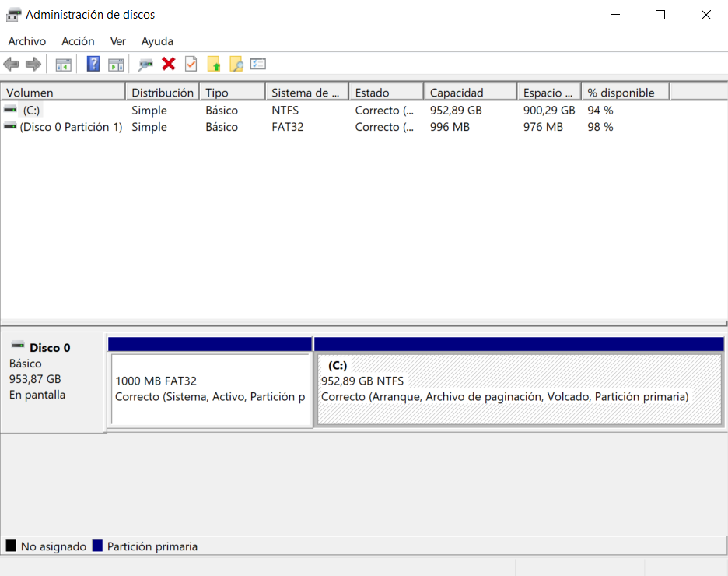Click the red X delete icon
Viewport: 728px width, 576px height.
(169, 64)
